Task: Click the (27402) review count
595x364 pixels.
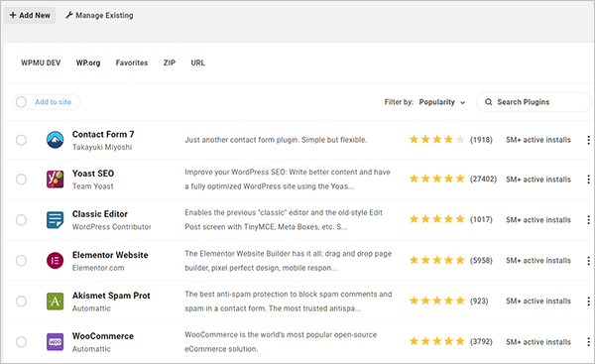Action: pyautogui.click(x=483, y=179)
